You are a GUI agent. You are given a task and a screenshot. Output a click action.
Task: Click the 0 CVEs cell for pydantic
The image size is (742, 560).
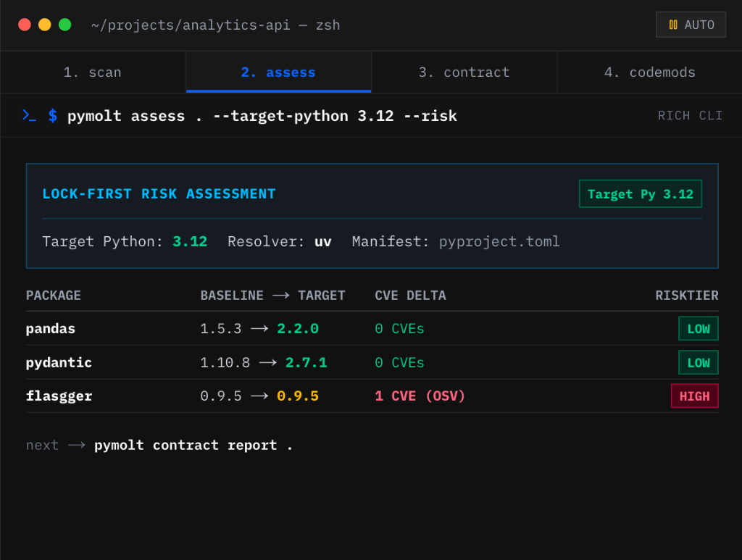coord(399,363)
